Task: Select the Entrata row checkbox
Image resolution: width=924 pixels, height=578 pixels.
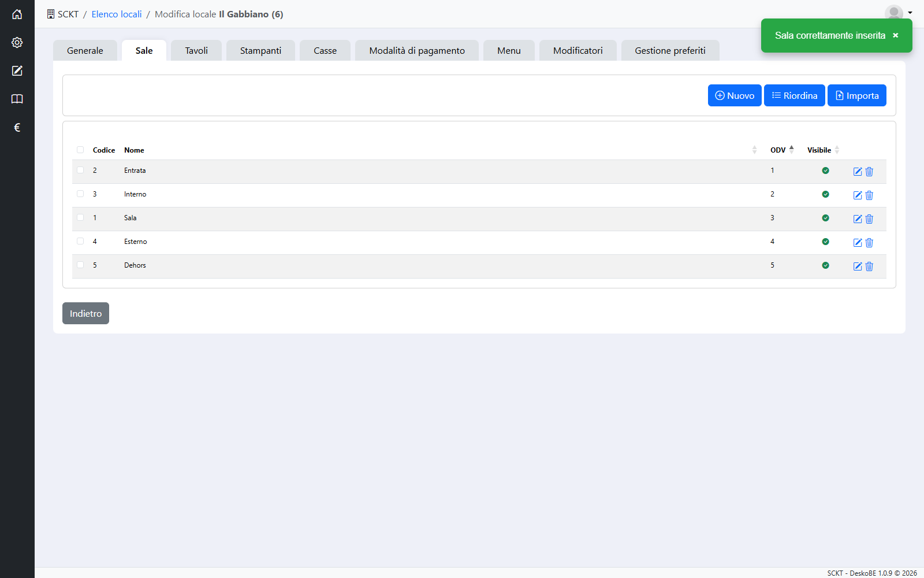Action: pos(80,170)
